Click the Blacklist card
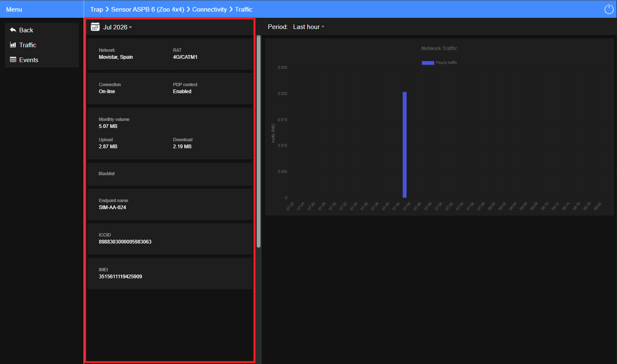 click(x=170, y=174)
